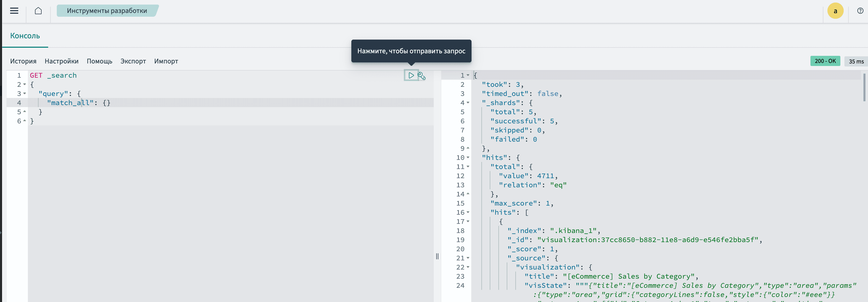Collapse the query block at editor line 3
This screenshot has width=868, height=302.
(x=25, y=94)
